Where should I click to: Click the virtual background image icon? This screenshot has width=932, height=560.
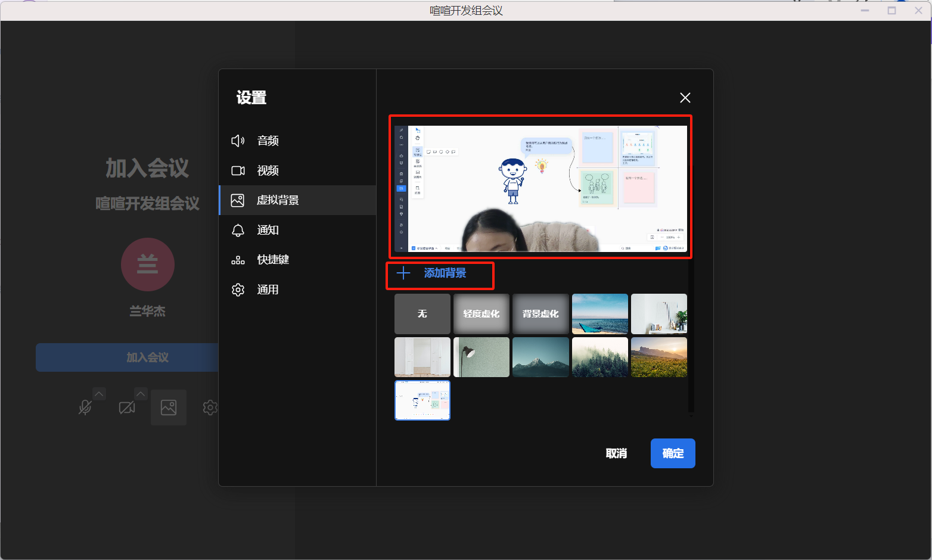[x=169, y=407]
